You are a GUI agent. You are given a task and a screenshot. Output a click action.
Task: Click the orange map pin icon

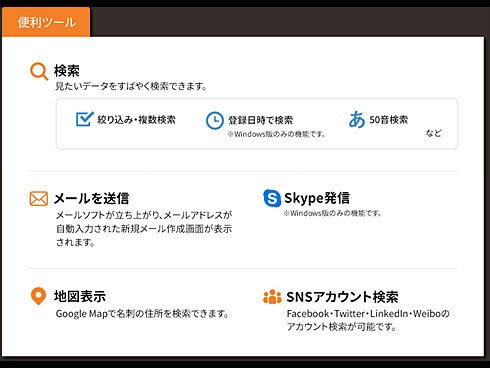click(38, 296)
